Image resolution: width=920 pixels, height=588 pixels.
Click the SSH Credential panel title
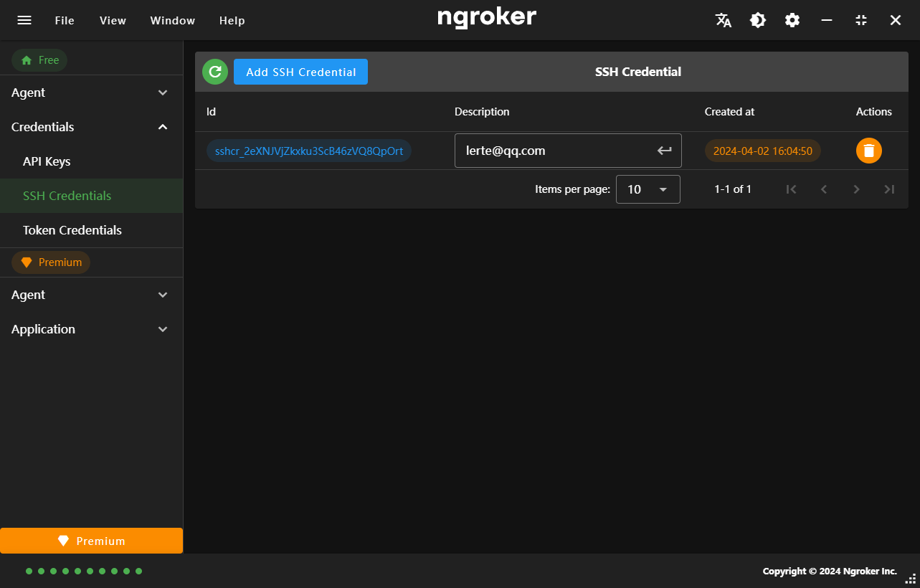638,72
